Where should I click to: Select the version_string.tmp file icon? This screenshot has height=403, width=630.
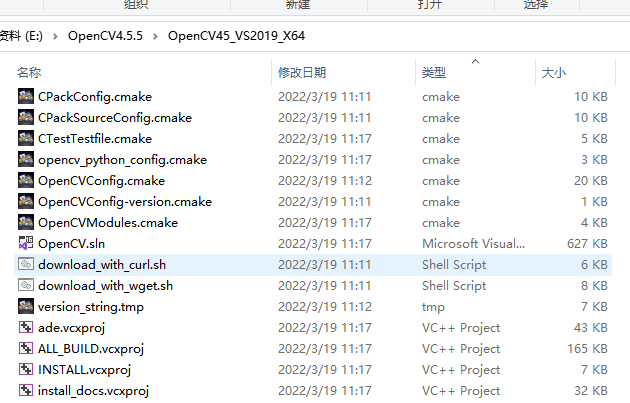[x=26, y=307]
